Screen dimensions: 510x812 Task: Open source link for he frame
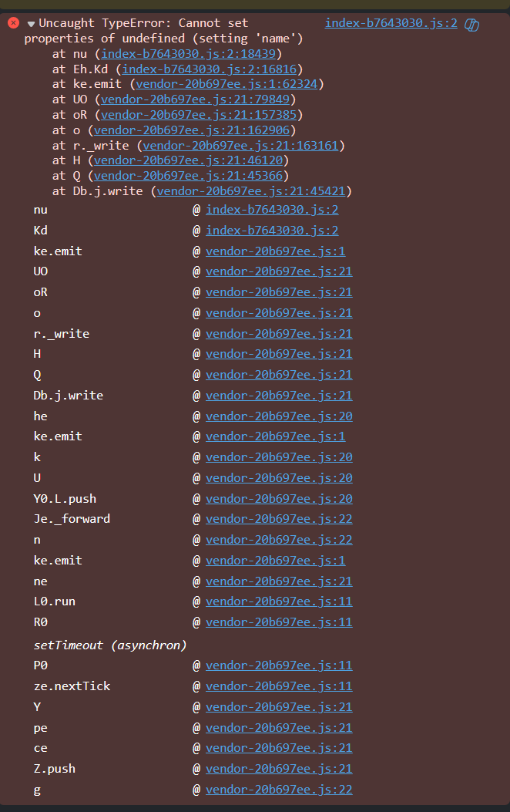click(279, 416)
